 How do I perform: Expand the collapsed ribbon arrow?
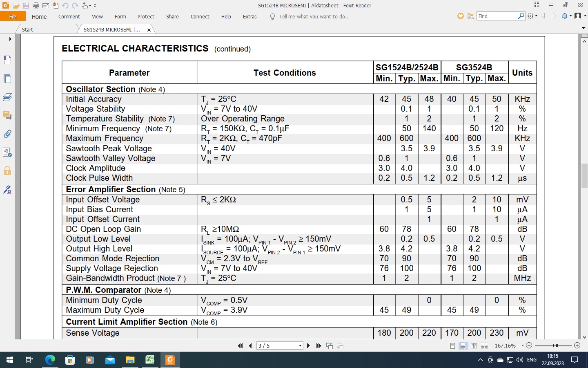[584, 28]
